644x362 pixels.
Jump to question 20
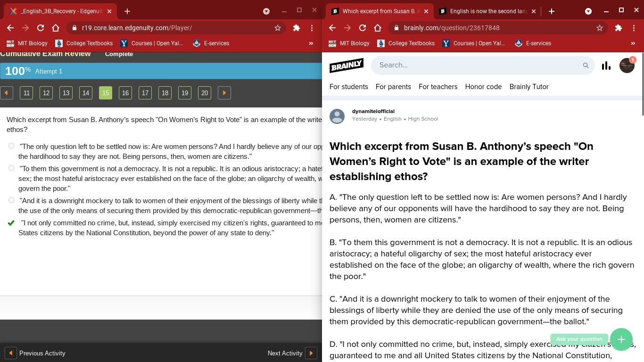click(205, 93)
